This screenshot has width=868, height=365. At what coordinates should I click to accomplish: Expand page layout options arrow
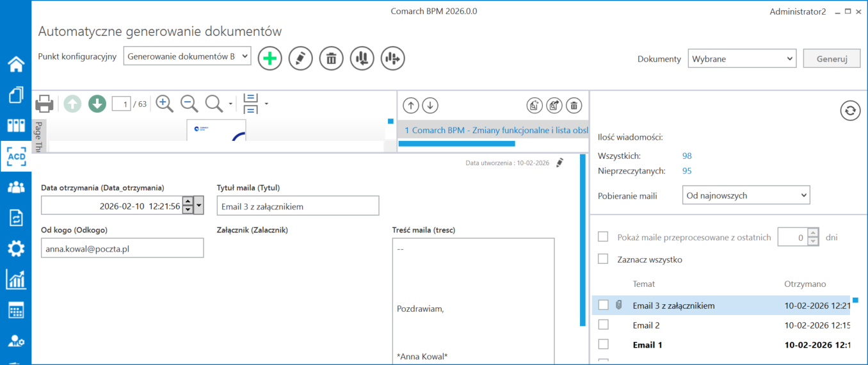(266, 104)
